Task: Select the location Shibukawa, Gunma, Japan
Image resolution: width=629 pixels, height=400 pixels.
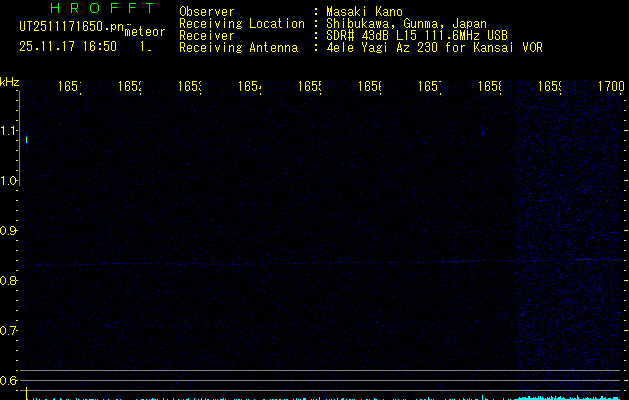Action: pos(406,24)
